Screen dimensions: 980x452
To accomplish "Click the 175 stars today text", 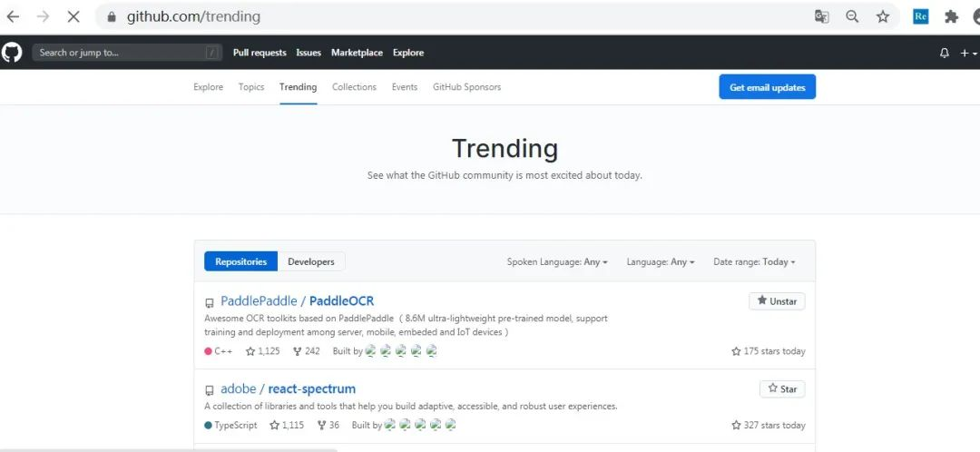I will [x=769, y=351].
